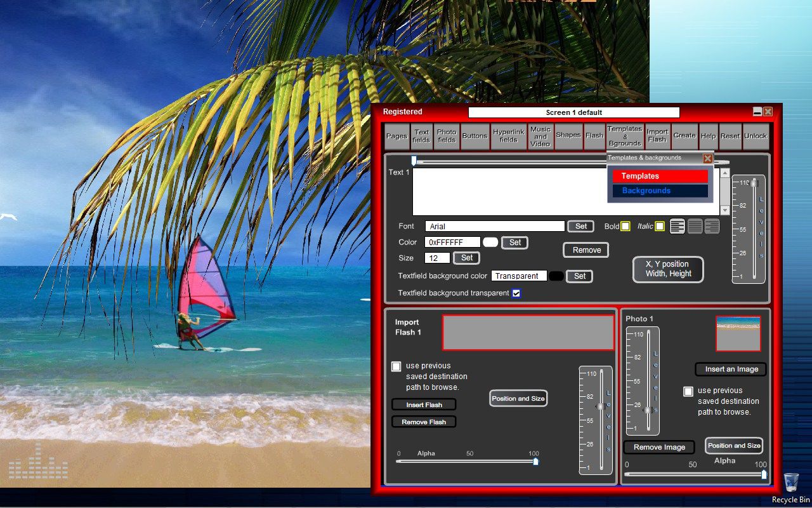Uncheck Textfield background transparent checkbox

click(516, 293)
